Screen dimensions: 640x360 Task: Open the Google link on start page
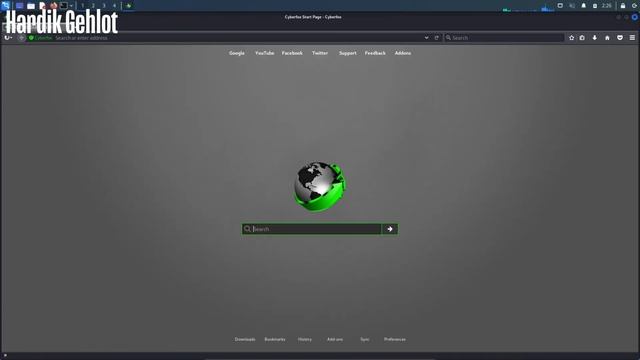[x=237, y=53]
